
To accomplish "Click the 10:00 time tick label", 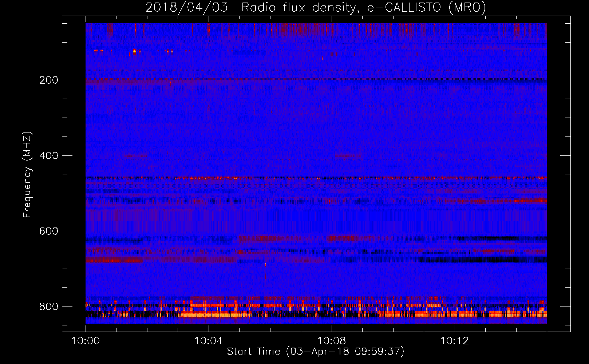I will coord(86,341).
